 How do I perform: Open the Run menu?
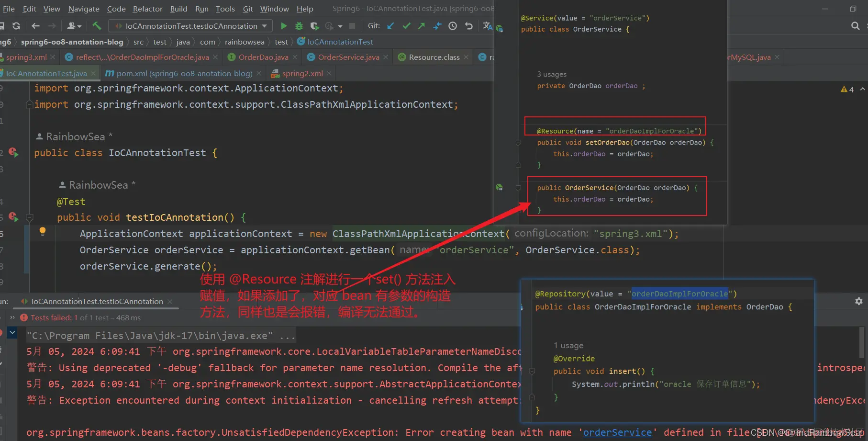coord(202,9)
